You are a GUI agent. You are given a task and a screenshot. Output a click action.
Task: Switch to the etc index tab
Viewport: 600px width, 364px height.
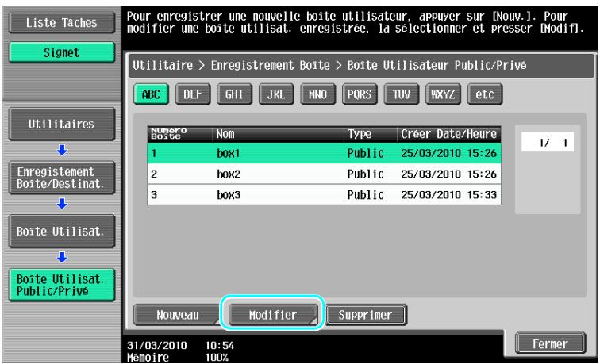[485, 94]
